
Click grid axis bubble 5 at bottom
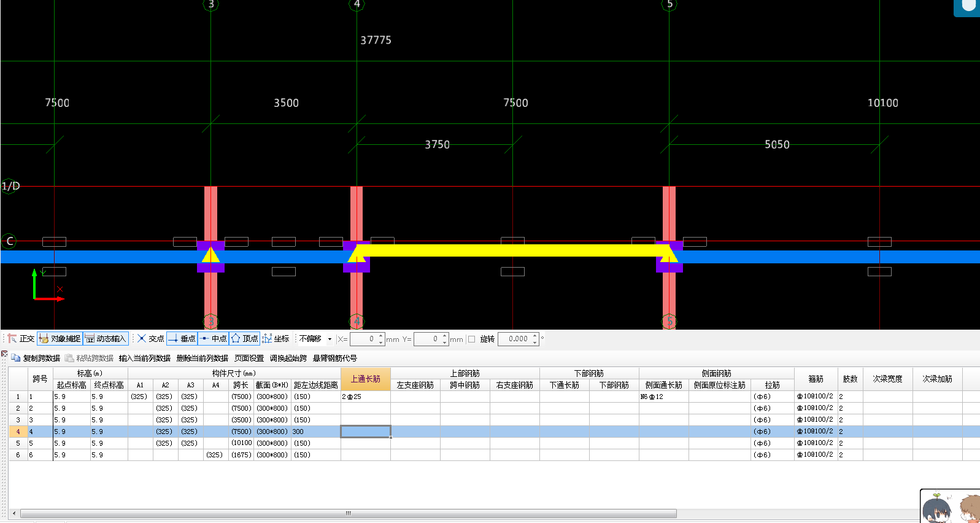pyautogui.click(x=669, y=321)
